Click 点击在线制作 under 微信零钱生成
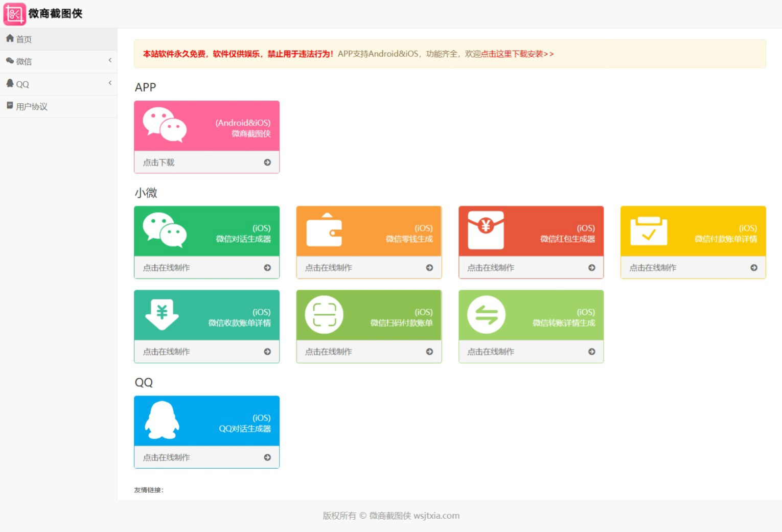Viewport: 782px width, 532px height. click(x=328, y=268)
